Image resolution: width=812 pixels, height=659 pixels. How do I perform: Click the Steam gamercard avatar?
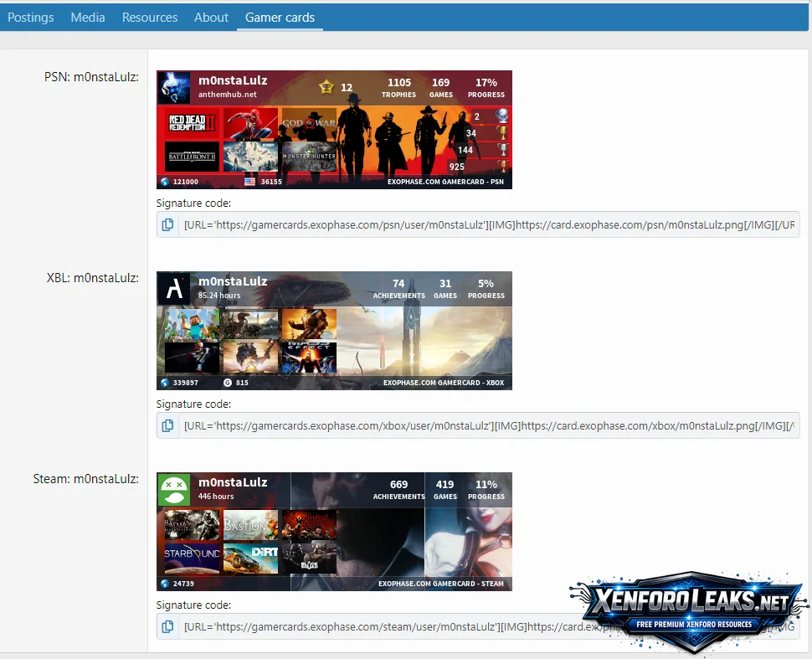[x=173, y=489]
